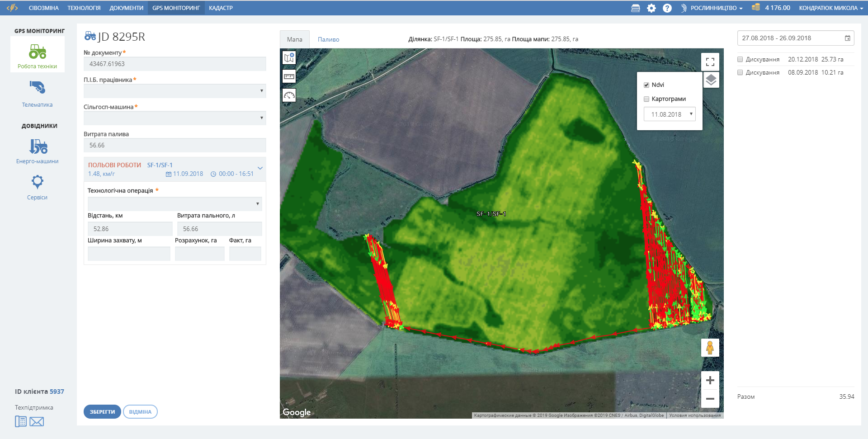Open the Сервіси gear icon

37,182
